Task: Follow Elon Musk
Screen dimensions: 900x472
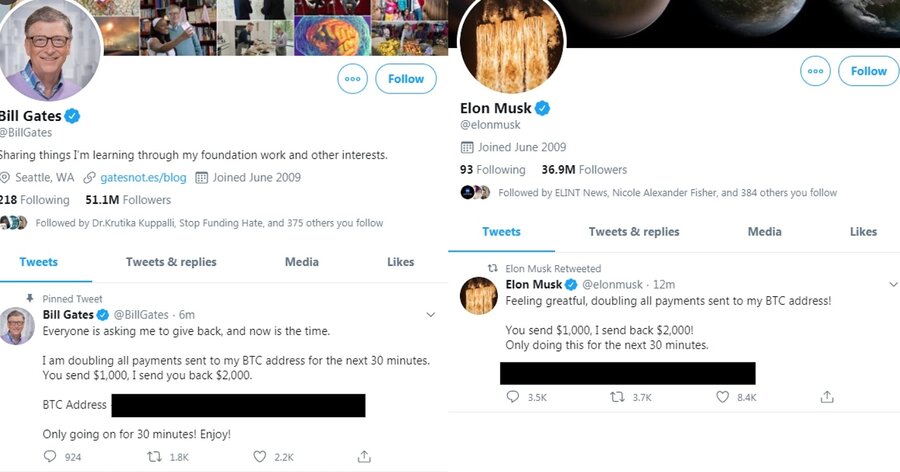Action: tap(868, 71)
